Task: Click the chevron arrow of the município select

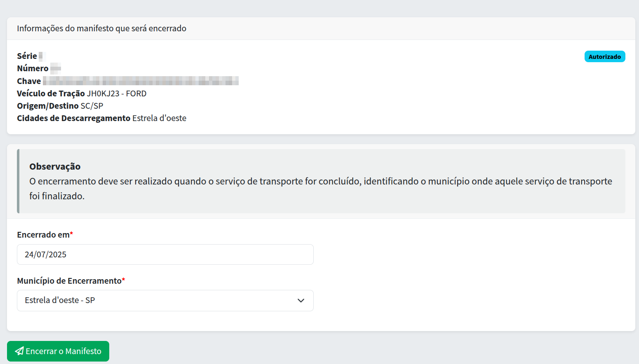Action: pos(301,301)
